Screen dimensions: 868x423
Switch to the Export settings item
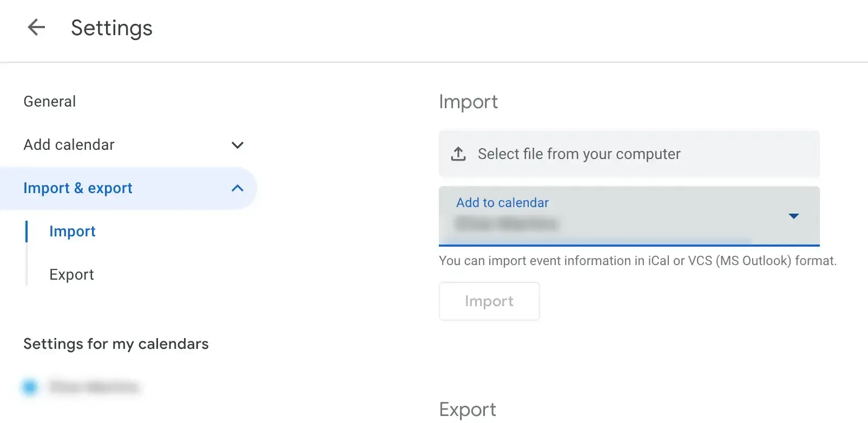tap(71, 274)
